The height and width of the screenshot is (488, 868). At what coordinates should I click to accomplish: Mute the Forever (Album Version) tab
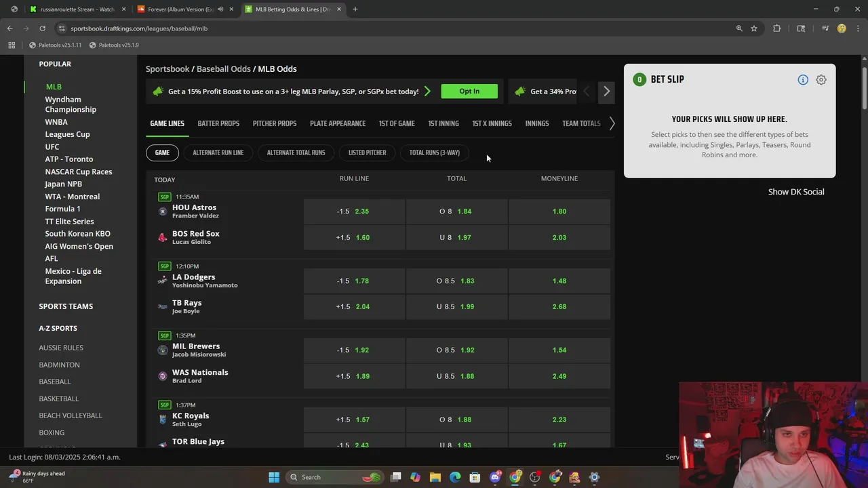(220, 9)
